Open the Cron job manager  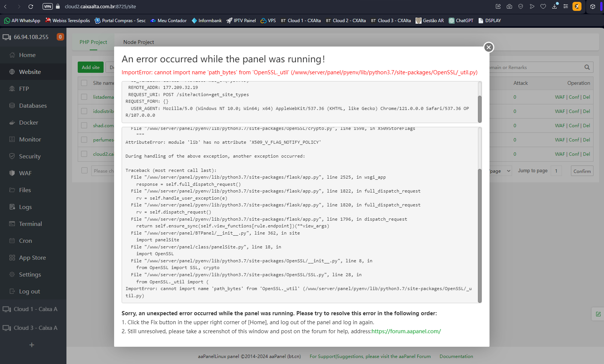[x=25, y=241]
